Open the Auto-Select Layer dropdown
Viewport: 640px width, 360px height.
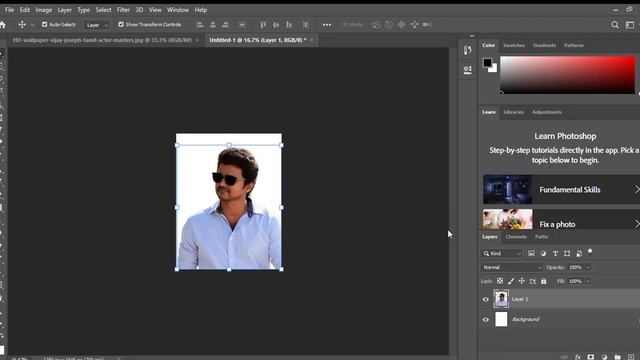[97, 25]
